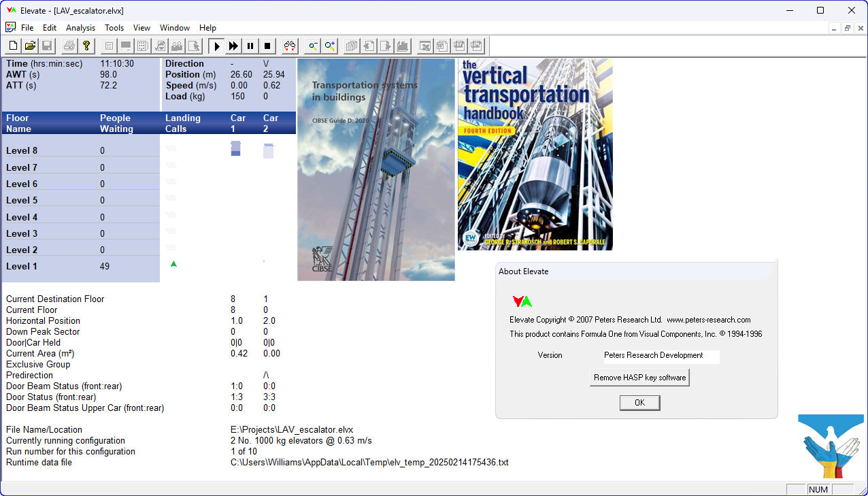Click the Version field showing Peters Research Development
The width and height of the screenshot is (868, 496).
pos(661,356)
